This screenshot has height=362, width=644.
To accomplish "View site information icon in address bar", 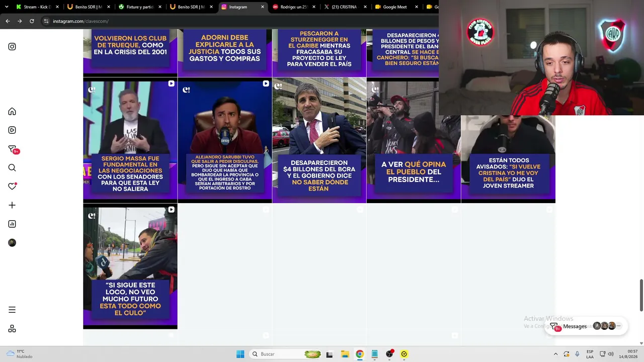I will click(x=46, y=21).
